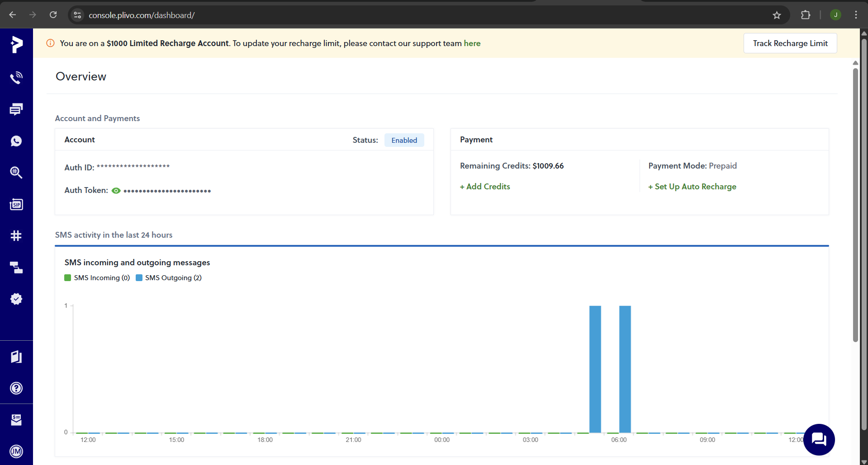Reveal the Auth Token with the eye icon
The height and width of the screenshot is (465, 868).
pyautogui.click(x=116, y=191)
